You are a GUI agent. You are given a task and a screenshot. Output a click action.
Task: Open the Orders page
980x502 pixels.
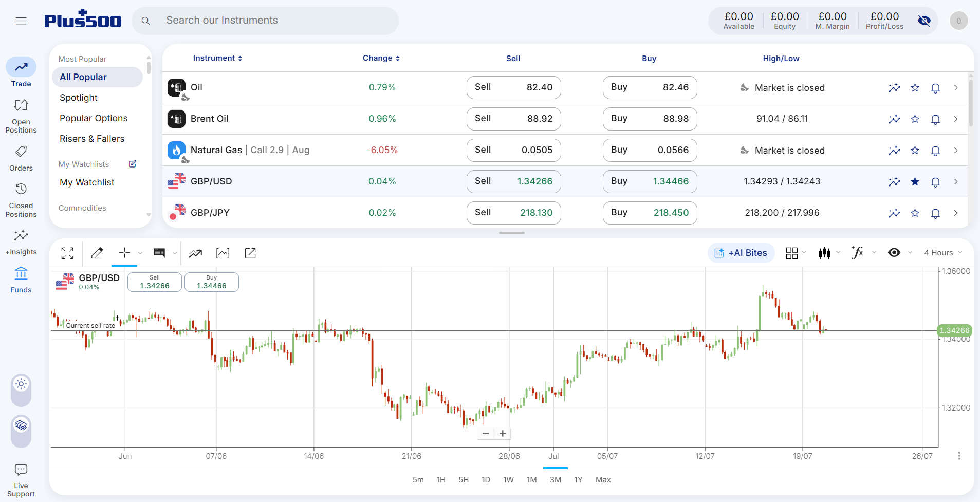21,158
